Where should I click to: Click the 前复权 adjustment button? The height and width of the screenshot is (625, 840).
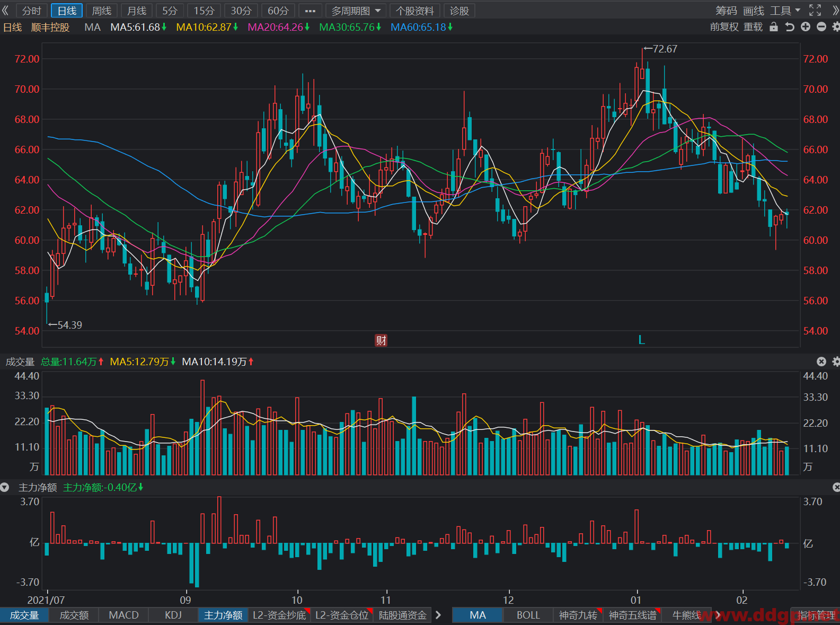point(724,27)
